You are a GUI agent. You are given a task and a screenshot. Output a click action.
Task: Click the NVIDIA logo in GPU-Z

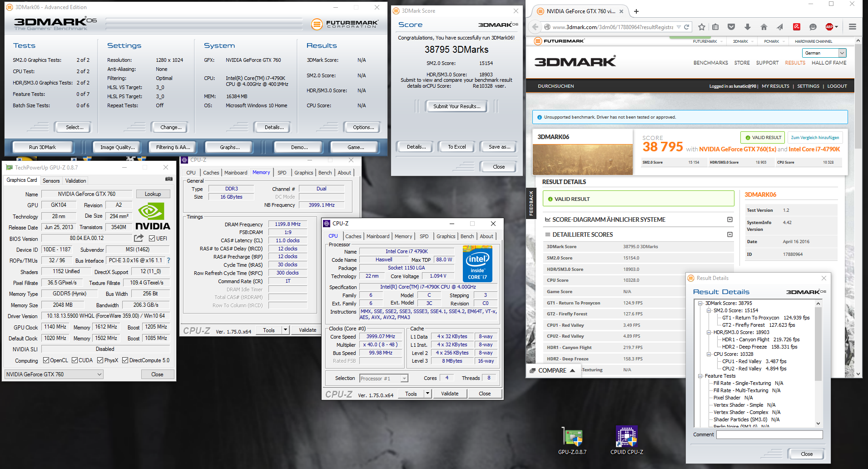click(153, 216)
